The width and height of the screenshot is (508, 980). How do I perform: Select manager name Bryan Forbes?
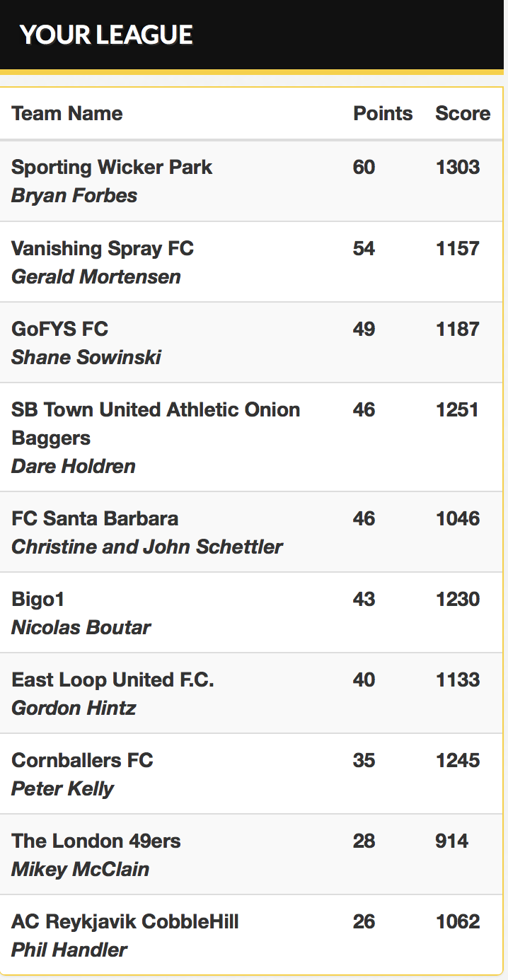(74, 195)
